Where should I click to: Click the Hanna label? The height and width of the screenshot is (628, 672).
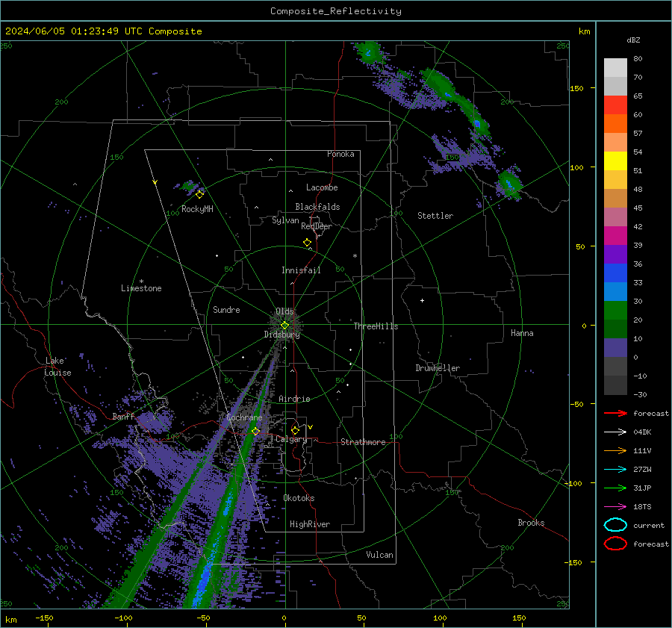click(x=522, y=333)
